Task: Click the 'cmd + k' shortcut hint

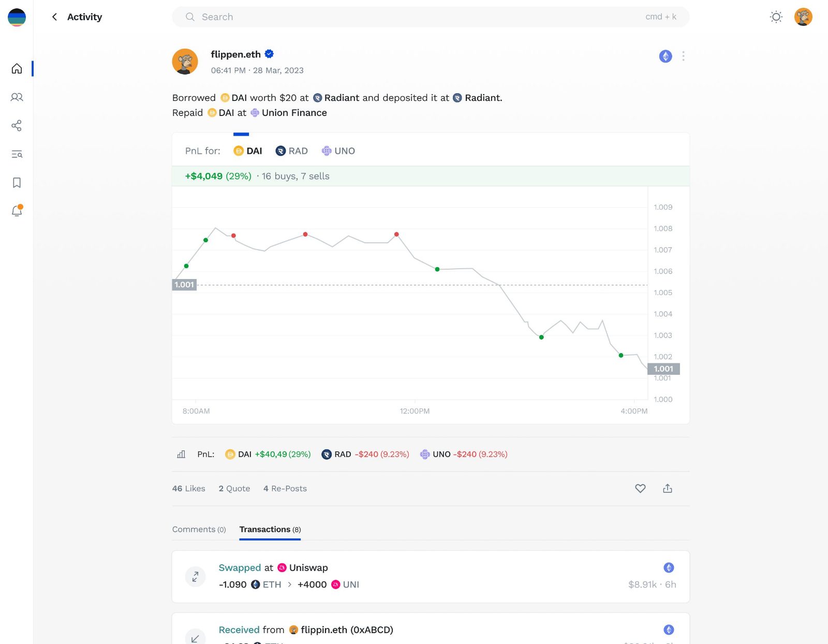Action: pyautogui.click(x=661, y=17)
